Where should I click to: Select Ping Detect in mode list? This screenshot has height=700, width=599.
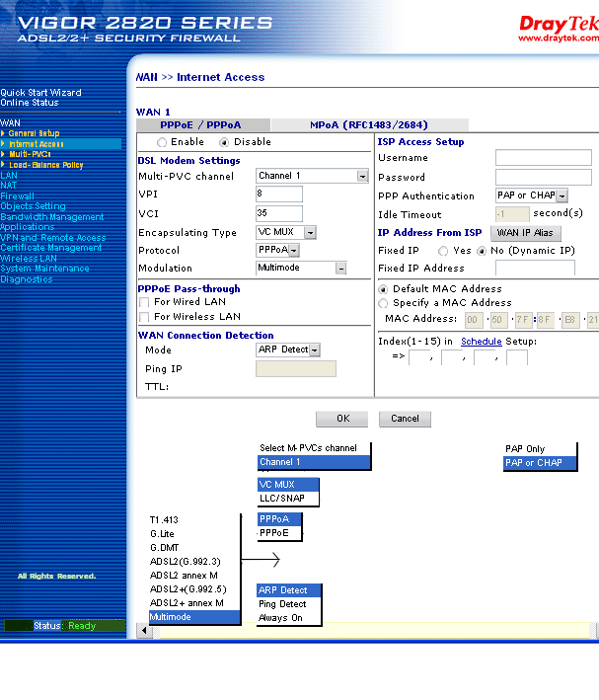pos(289,604)
